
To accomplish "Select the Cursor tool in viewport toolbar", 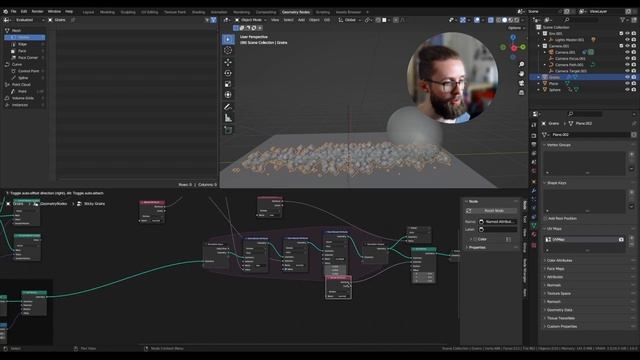I will point(228,50).
